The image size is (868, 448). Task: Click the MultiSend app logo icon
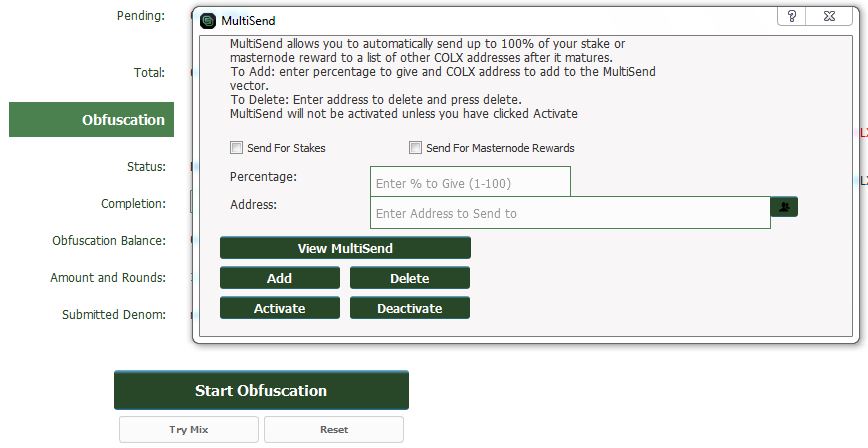pos(208,21)
